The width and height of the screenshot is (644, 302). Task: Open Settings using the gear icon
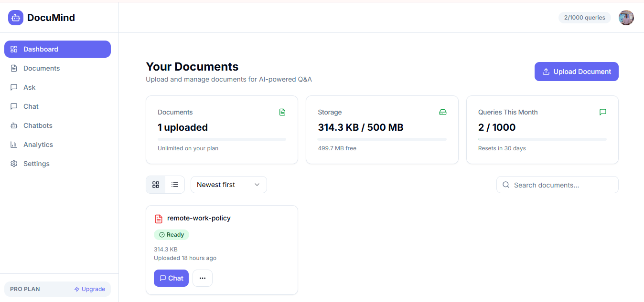pos(14,163)
